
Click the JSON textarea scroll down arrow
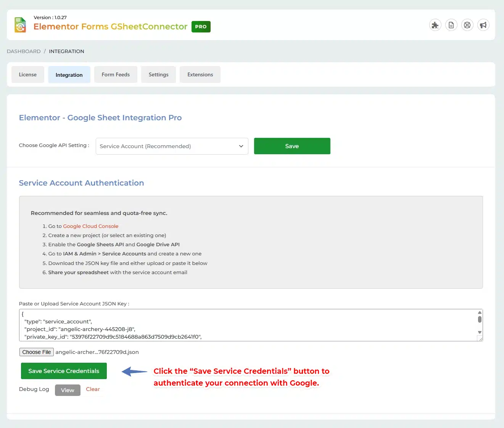(x=480, y=333)
